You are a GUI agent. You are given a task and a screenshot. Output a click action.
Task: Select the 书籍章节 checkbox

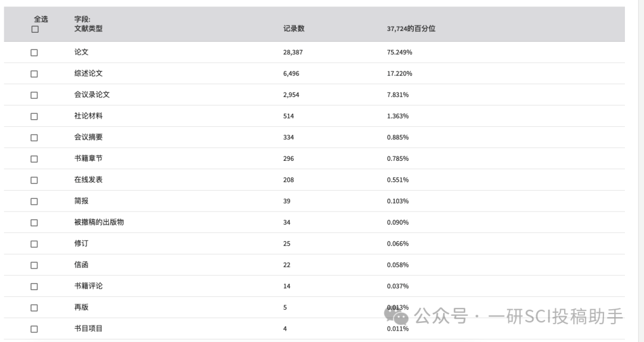coord(34,159)
